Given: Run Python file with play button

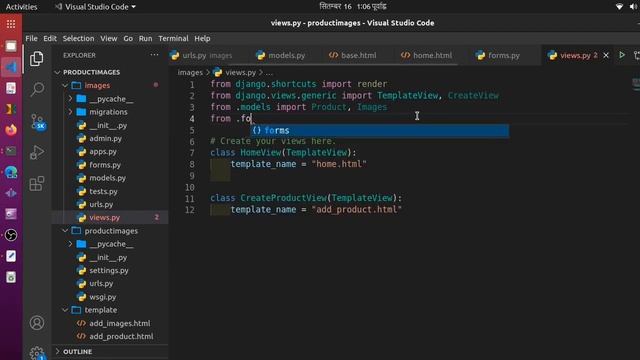Looking at the screenshot, I should point(622,55).
